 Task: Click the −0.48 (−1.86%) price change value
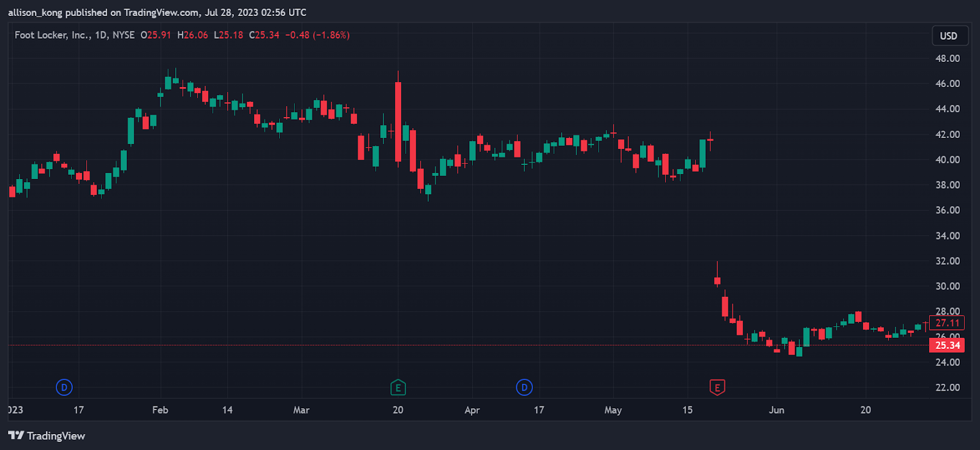point(317,36)
